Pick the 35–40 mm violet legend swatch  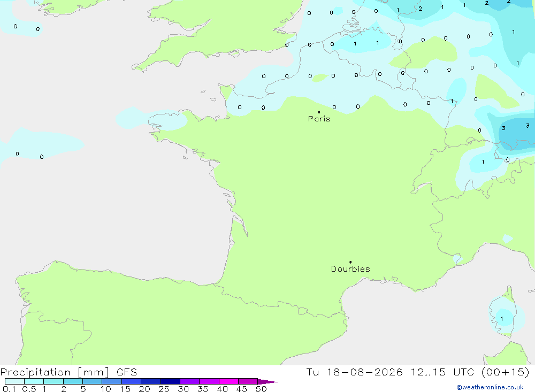[x=209, y=381]
